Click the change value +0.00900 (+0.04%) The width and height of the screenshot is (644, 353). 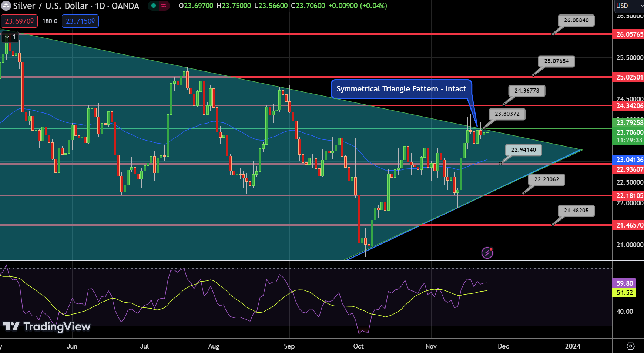[358, 6]
